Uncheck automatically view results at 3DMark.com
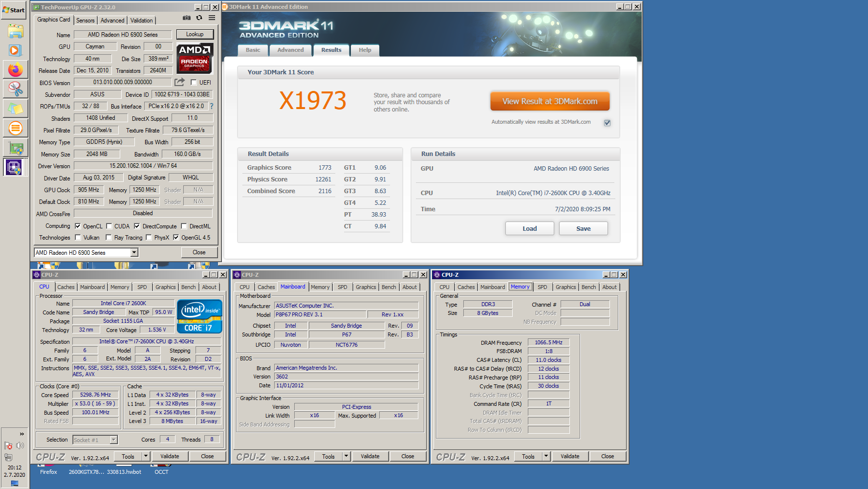868x489 pixels. [607, 123]
